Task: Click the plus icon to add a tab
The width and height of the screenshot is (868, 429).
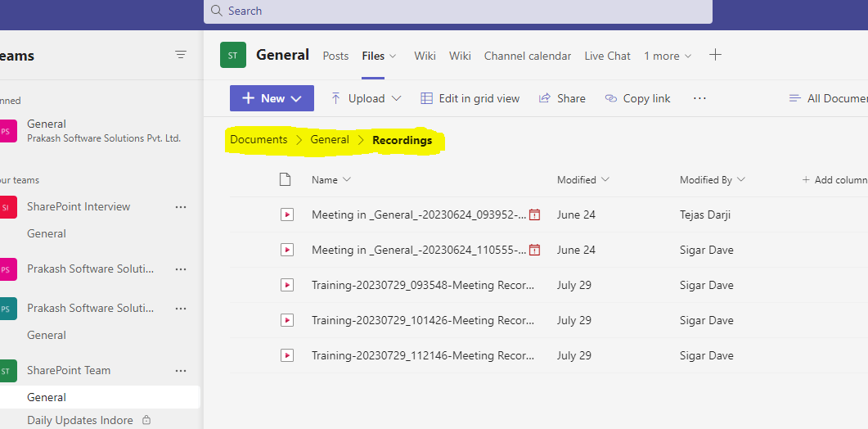Action: 715,55
